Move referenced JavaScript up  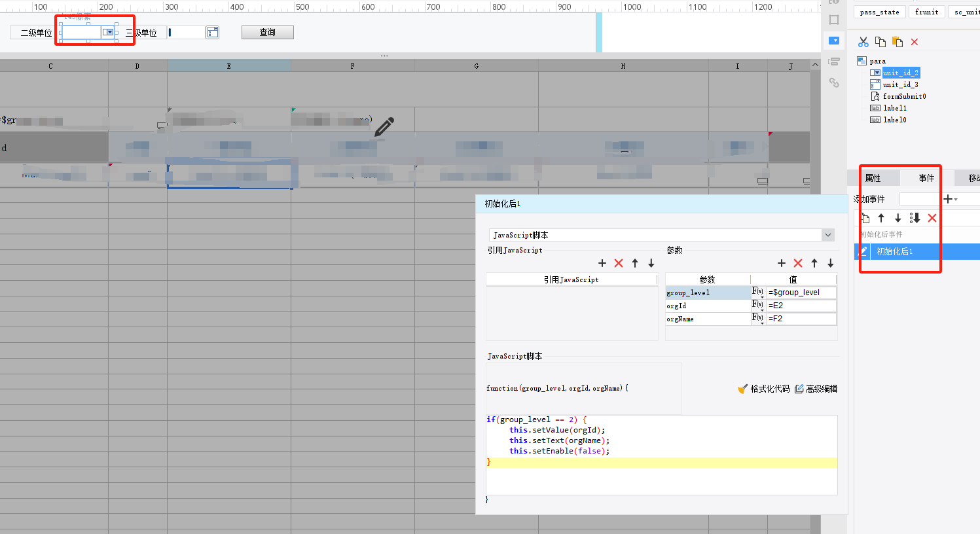click(x=635, y=263)
